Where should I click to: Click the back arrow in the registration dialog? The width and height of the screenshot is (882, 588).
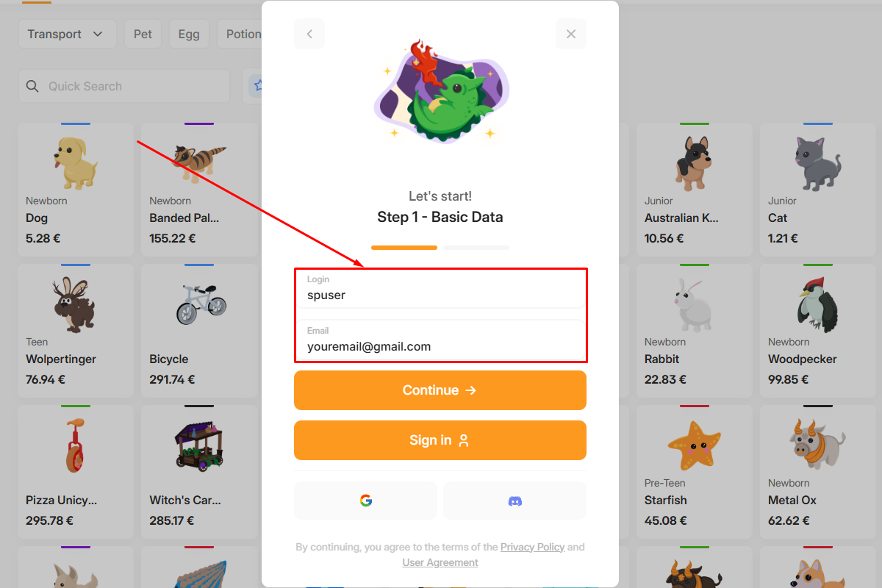coord(309,34)
